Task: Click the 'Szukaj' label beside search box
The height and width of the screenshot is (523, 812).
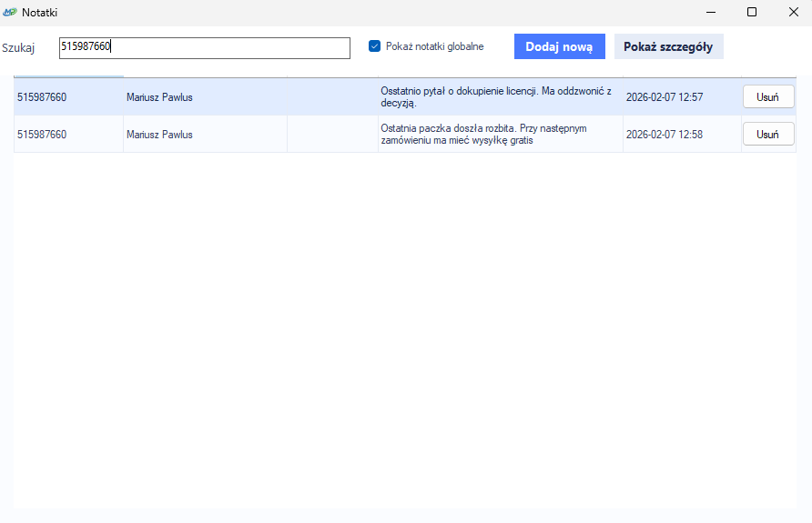Action: (18, 48)
